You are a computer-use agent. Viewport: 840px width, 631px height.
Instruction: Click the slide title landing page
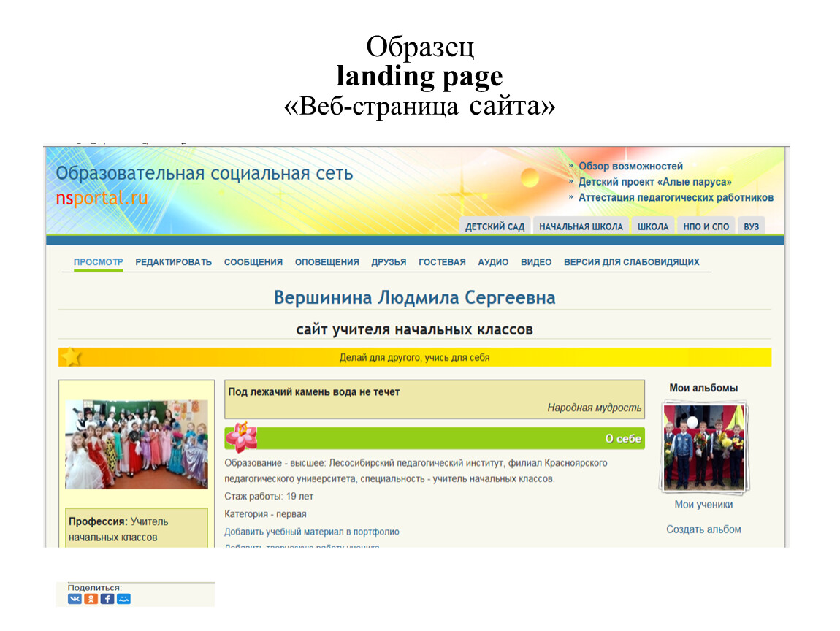click(419, 75)
